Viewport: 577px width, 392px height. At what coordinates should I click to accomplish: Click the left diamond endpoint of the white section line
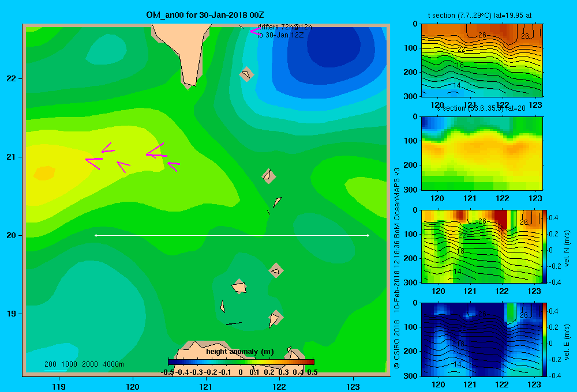pyautogui.click(x=96, y=235)
